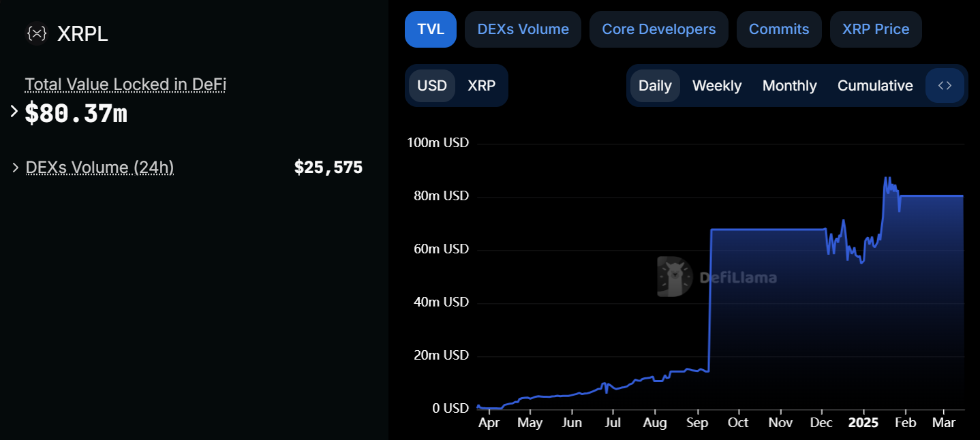Switch denomination to USD
This screenshot has width=980, height=440.
[x=432, y=86]
